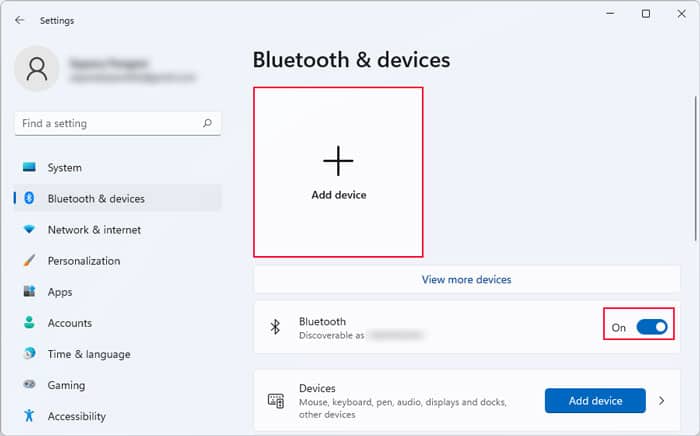Open System settings category
Screen dimensions: 700x436
coord(118,167)
